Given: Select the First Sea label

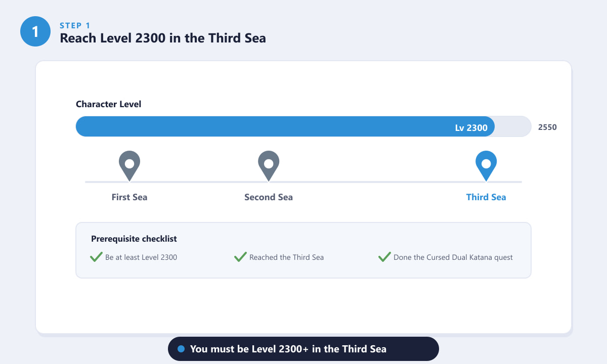Looking at the screenshot, I should [129, 197].
